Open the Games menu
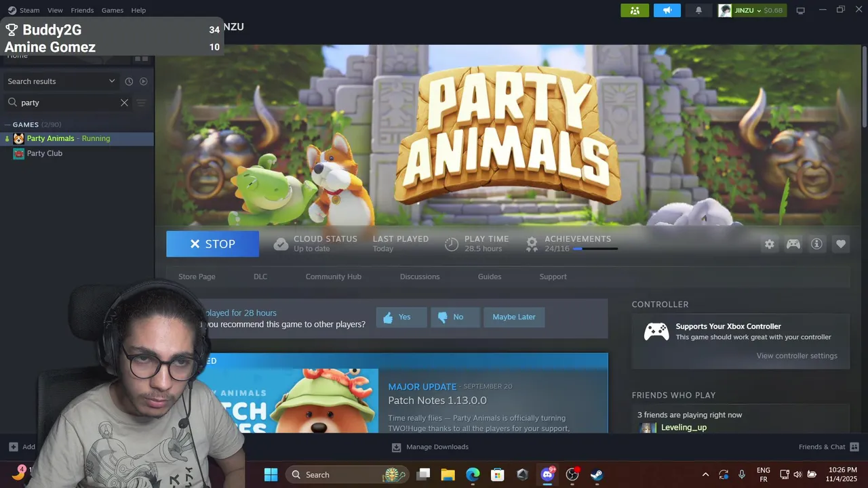868x488 pixels. pyautogui.click(x=113, y=10)
